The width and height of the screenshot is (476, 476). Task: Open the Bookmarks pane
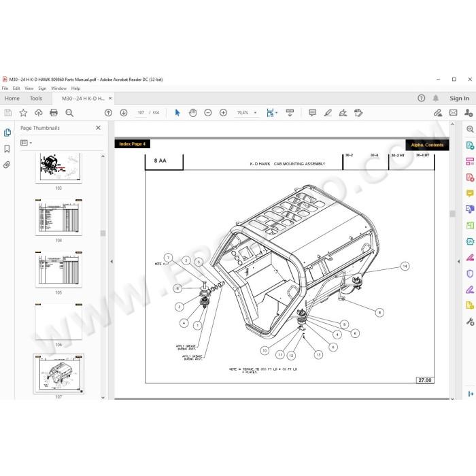coord(7,149)
